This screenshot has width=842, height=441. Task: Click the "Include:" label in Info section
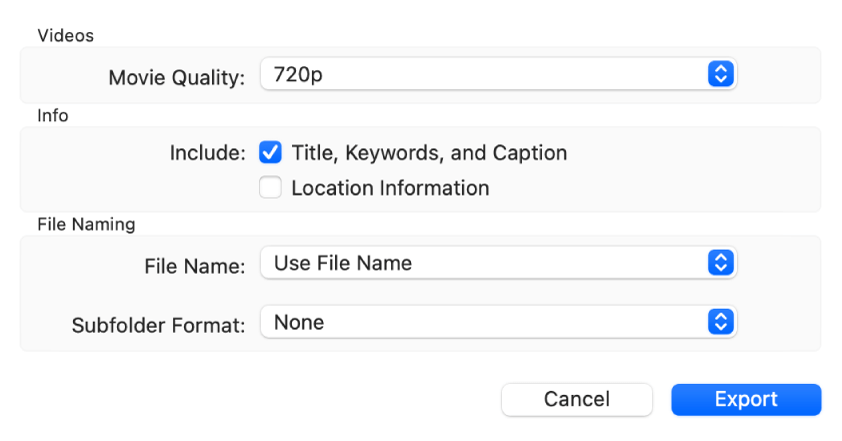(x=207, y=153)
